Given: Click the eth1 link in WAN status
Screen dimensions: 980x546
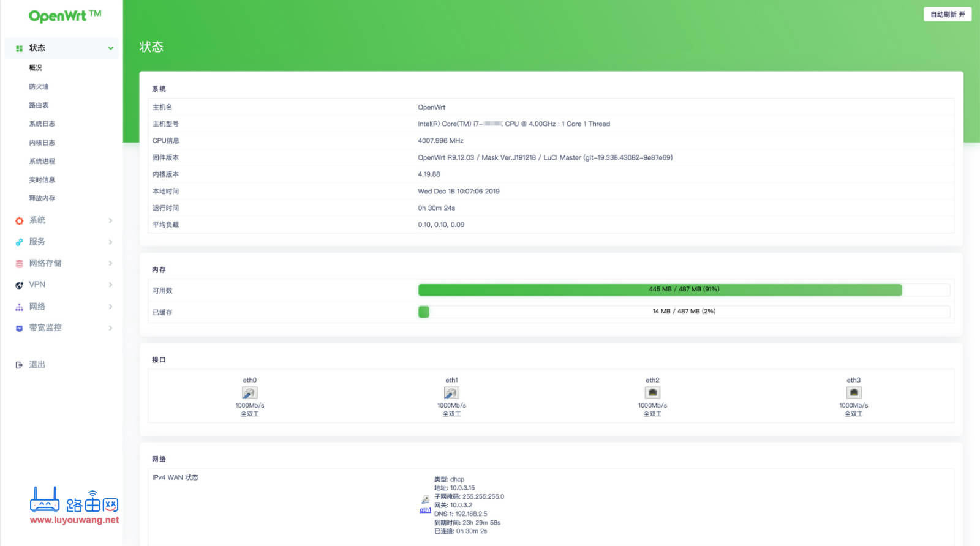Looking at the screenshot, I should (x=425, y=510).
